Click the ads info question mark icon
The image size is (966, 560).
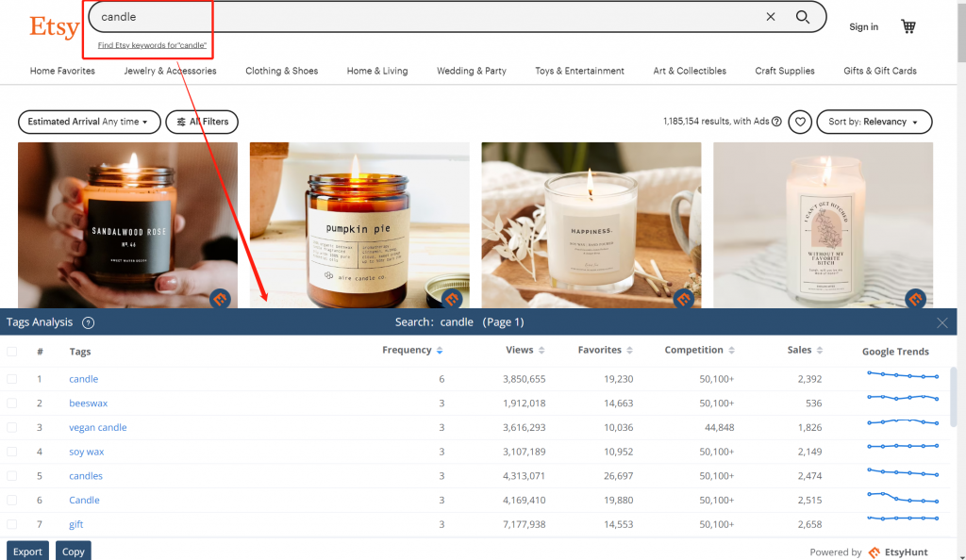[x=776, y=122]
